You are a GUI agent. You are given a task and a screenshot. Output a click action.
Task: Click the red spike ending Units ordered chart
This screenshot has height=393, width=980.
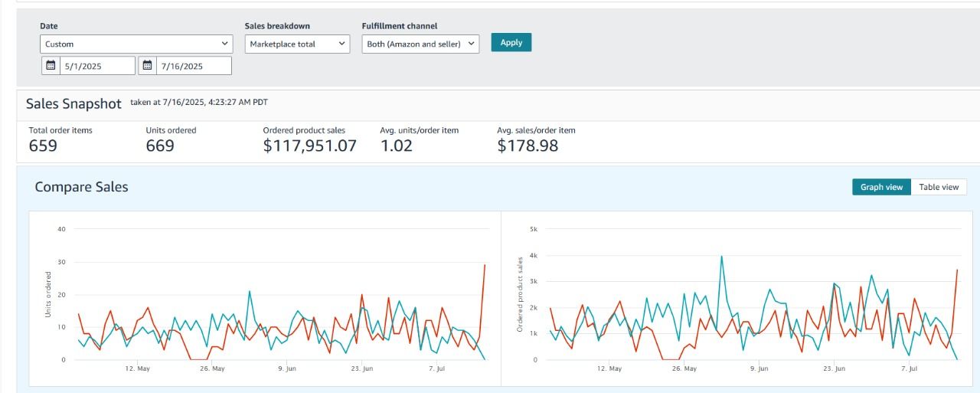[x=485, y=266]
